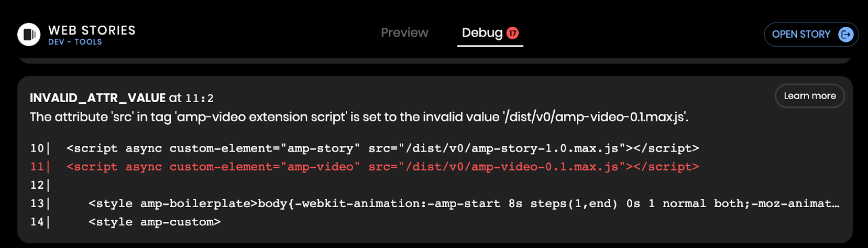This screenshot has width=868, height=248.
Task: Select code line 10 with amp-story script
Action: pyautogui.click(x=382, y=148)
